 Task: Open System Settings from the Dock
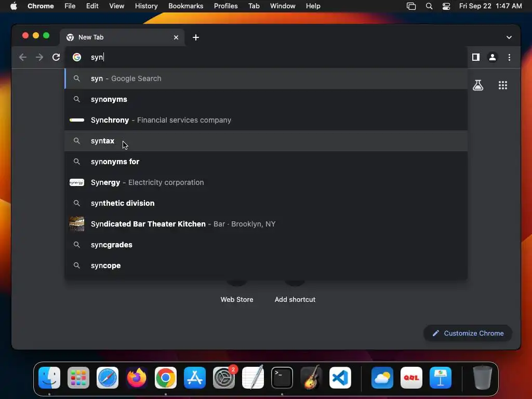pos(224,378)
